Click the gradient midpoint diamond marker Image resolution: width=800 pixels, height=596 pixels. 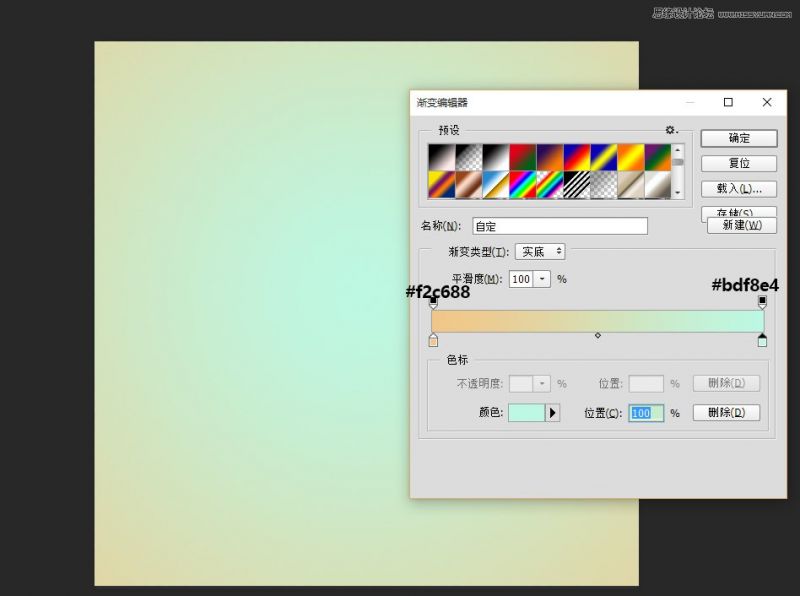coord(598,335)
